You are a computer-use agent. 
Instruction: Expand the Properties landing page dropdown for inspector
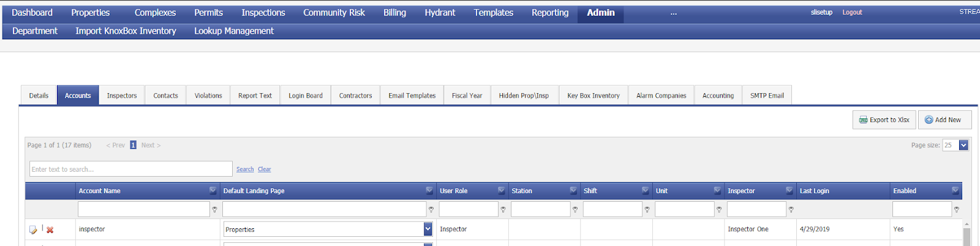(x=428, y=229)
